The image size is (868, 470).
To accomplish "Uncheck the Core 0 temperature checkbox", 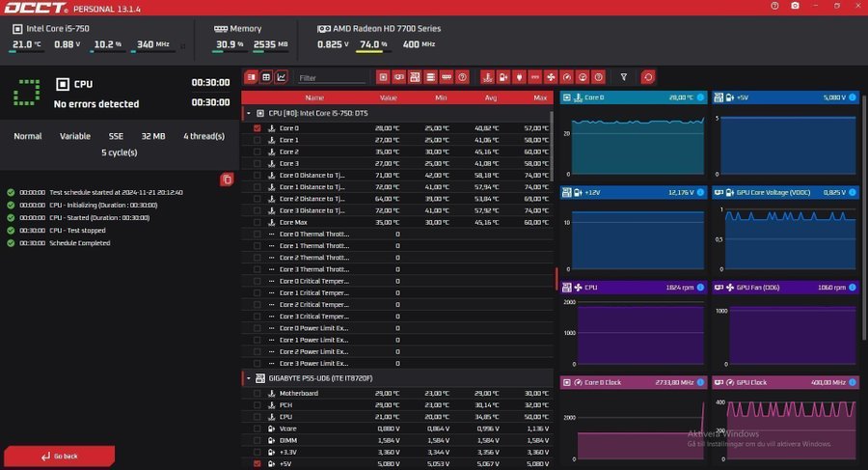I will (257, 128).
